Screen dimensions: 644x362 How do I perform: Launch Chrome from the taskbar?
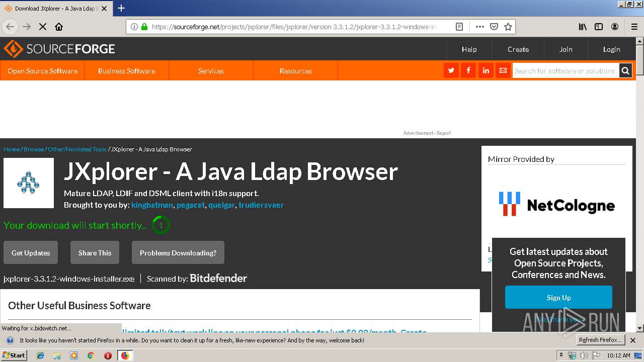91,355
